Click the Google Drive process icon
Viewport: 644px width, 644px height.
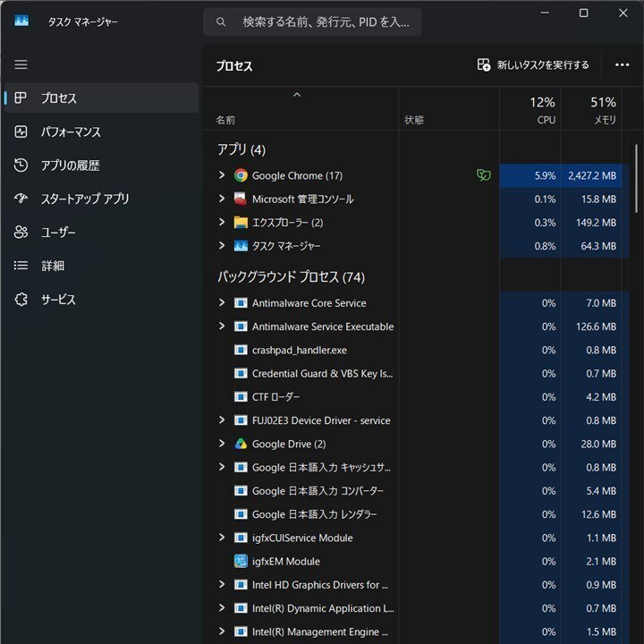tap(241, 444)
